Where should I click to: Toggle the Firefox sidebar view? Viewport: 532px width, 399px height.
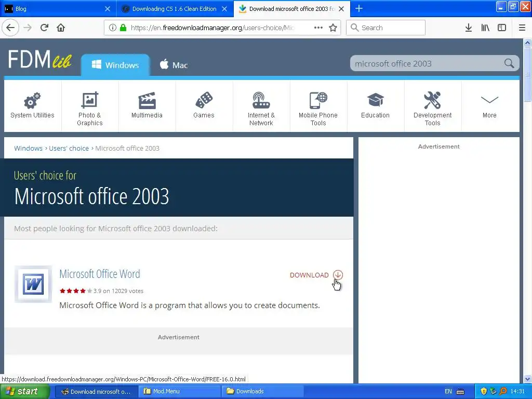pos(502,28)
